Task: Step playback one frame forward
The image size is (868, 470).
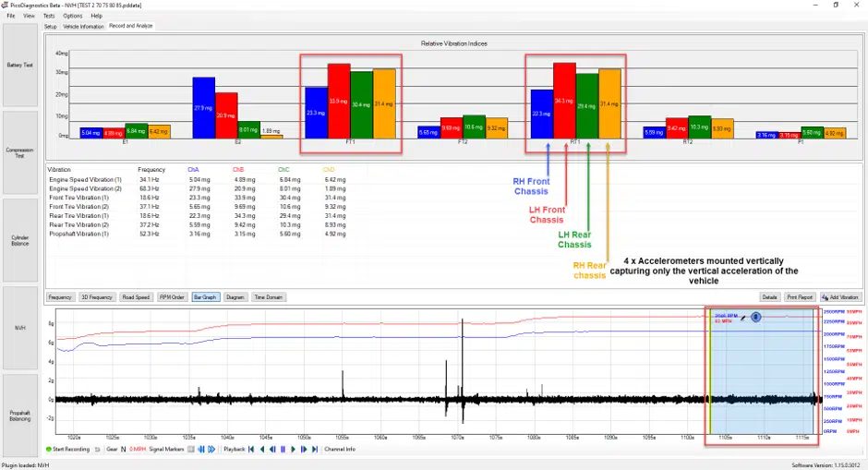Action: [304, 450]
